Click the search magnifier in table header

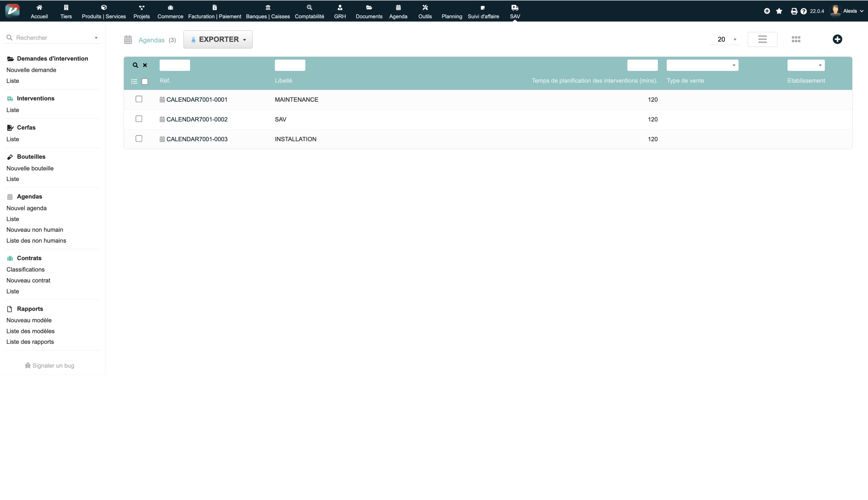[x=135, y=65]
